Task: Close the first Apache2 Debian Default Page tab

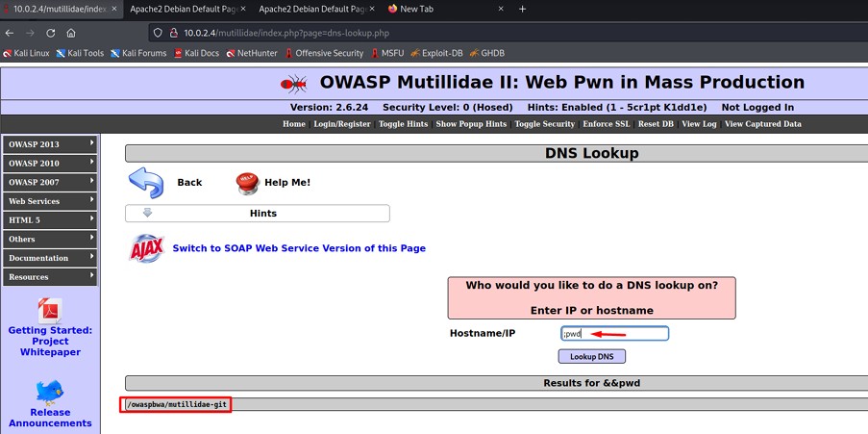Action: pos(243,9)
